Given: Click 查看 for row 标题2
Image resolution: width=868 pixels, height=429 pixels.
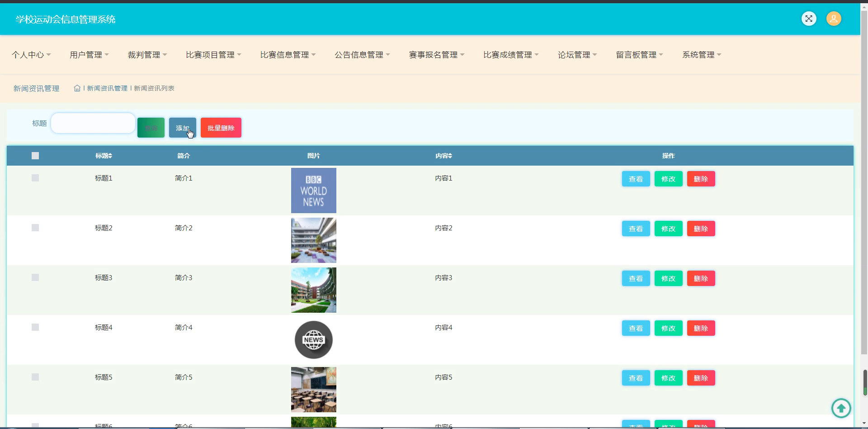Looking at the screenshot, I should [x=636, y=229].
